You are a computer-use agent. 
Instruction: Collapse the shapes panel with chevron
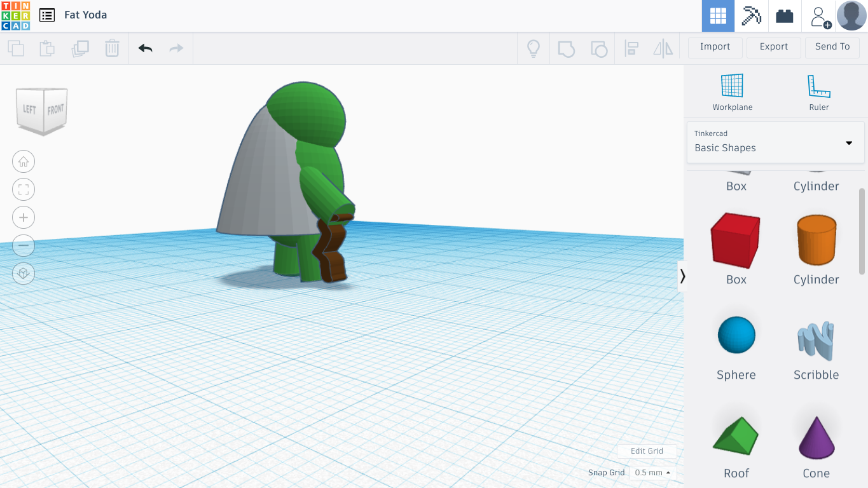click(682, 276)
